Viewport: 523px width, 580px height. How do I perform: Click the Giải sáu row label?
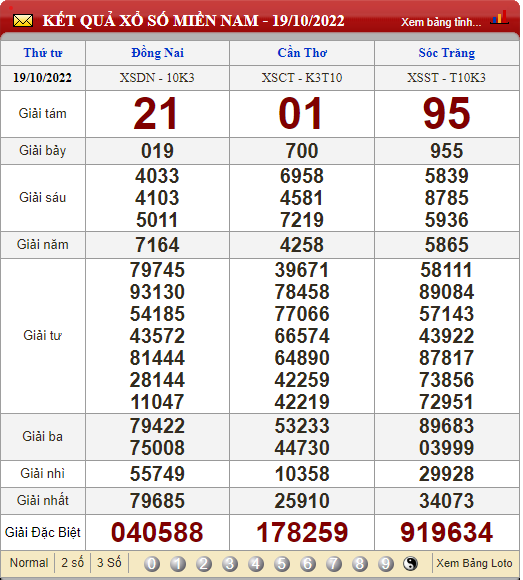coord(43,198)
